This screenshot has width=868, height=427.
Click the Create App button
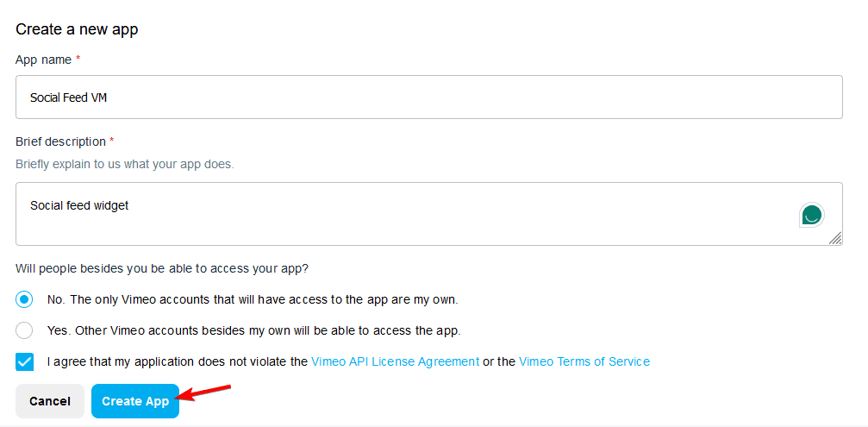coord(135,401)
